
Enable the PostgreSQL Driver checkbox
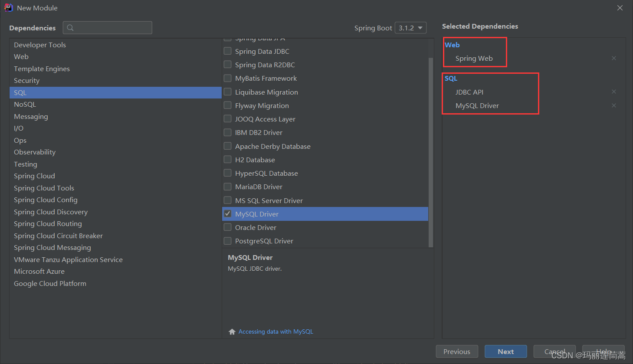(x=227, y=241)
